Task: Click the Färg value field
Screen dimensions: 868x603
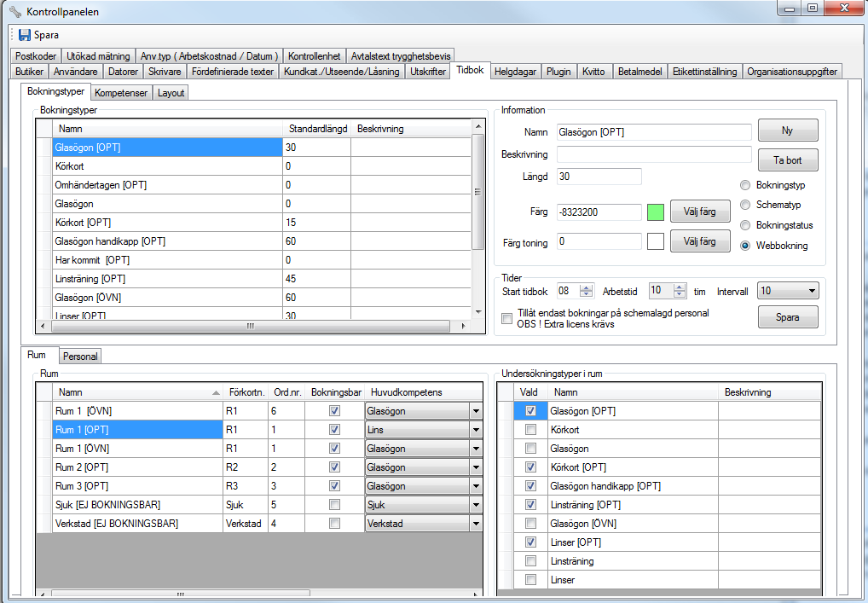Action: coord(599,212)
